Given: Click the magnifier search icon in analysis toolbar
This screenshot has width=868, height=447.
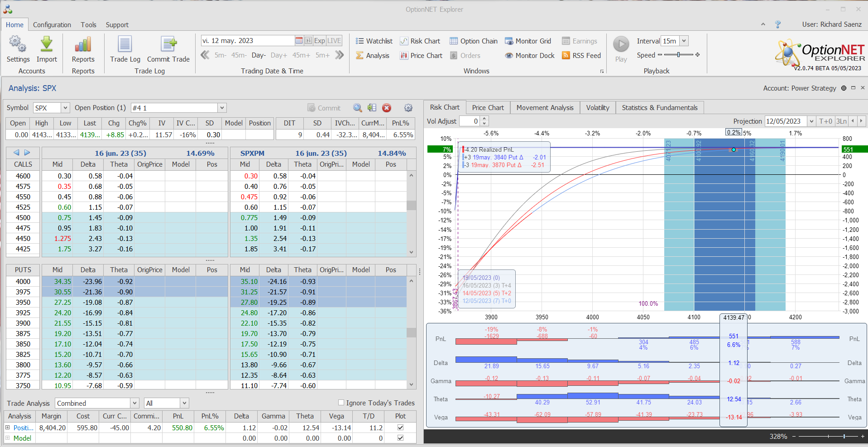Looking at the screenshot, I should click(358, 108).
